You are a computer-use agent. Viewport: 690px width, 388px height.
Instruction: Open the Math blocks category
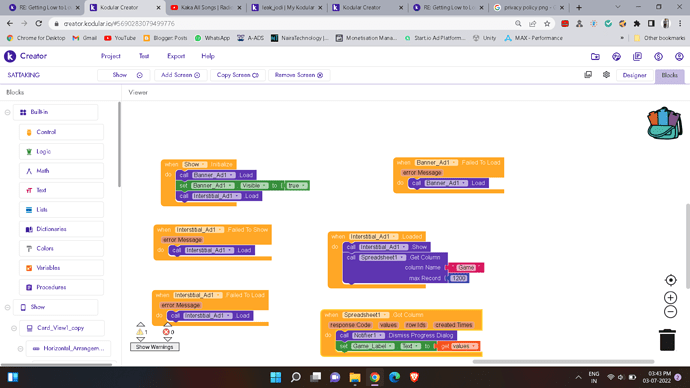61,171
